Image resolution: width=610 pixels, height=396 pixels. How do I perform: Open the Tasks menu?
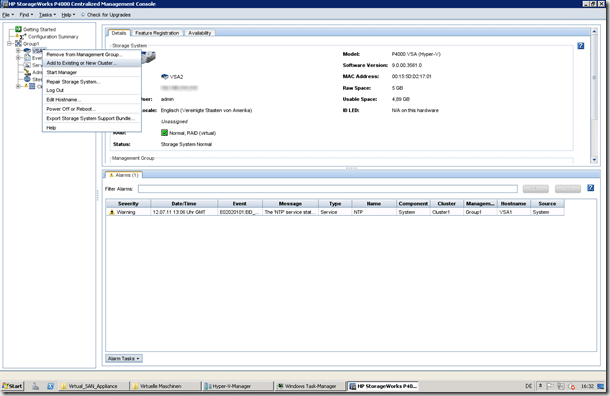47,15
